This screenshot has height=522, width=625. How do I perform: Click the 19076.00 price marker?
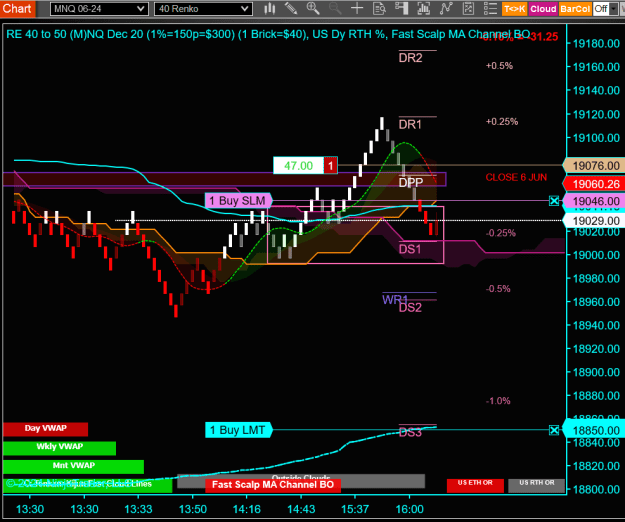click(594, 165)
